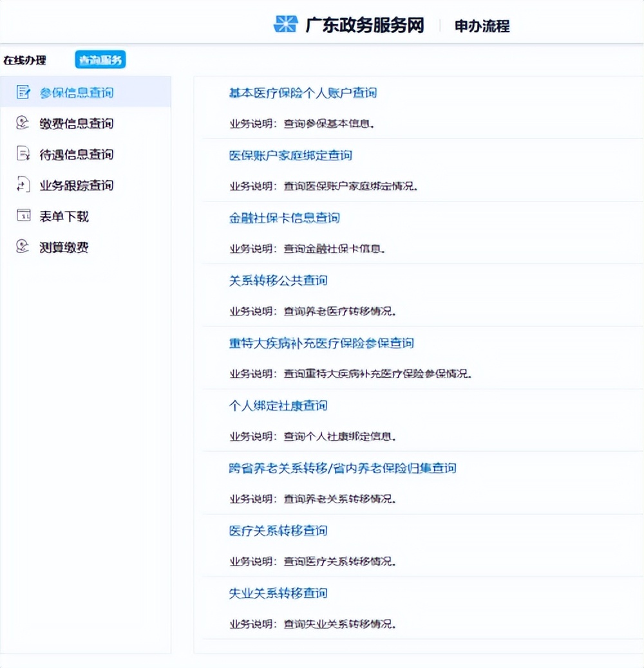Open 金融社保卡信息查询

click(x=286, y=218)
